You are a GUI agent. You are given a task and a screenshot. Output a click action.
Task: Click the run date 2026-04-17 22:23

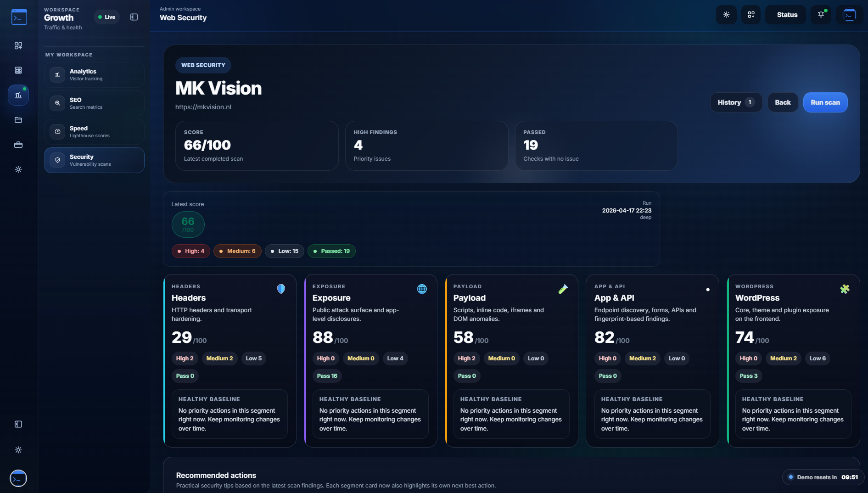[627, 211]
